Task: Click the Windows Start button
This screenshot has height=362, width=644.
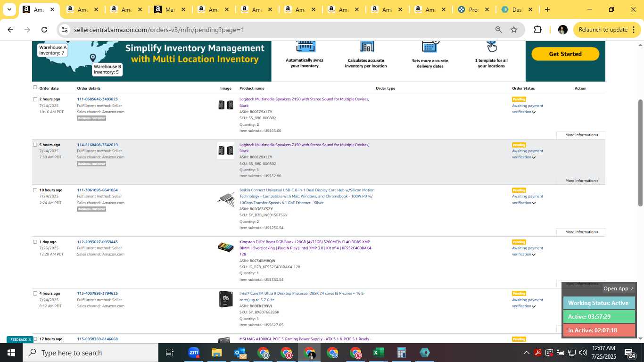Action: coord(11,353)
